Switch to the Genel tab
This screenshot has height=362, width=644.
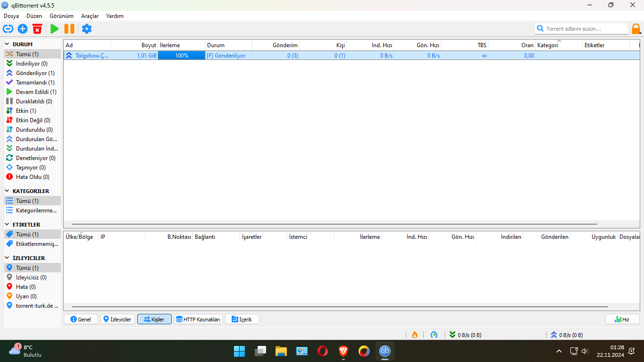[x=81, y=320]
